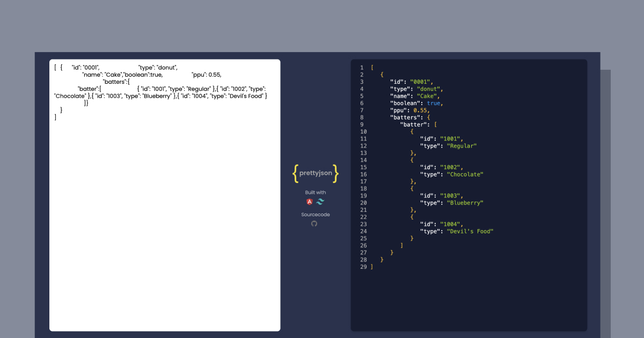Image resolution: width=644 pixels, height=338 pixels.
Task: Click the Tailwind CSS logo
Action: 320,202
